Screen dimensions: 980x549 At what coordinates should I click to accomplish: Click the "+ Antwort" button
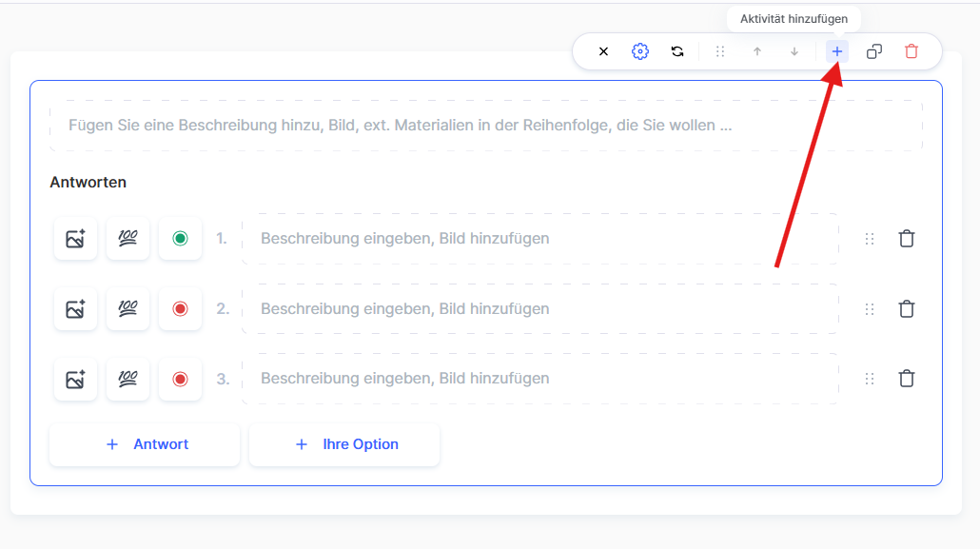click(145, 444)
